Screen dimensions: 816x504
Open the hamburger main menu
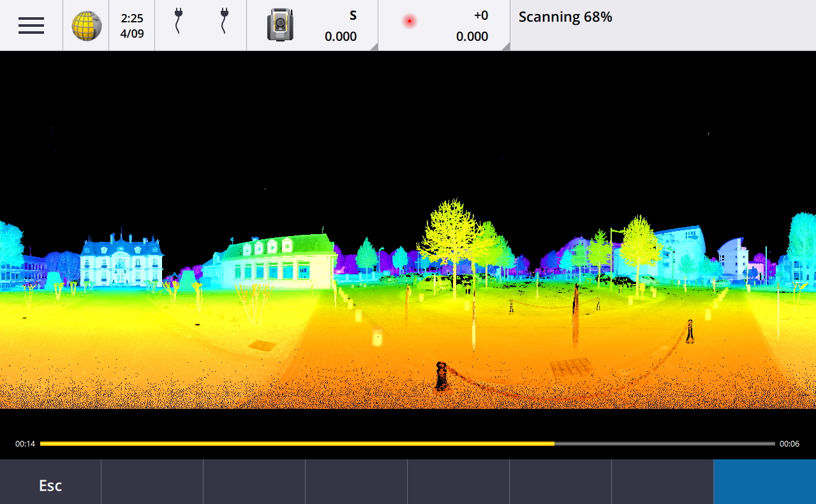[x=31, y=26]
